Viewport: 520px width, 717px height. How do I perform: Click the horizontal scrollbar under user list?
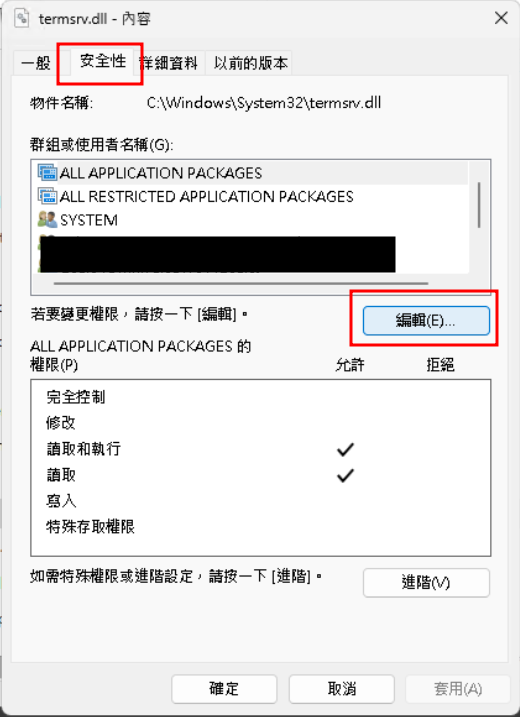pos(241,284)
